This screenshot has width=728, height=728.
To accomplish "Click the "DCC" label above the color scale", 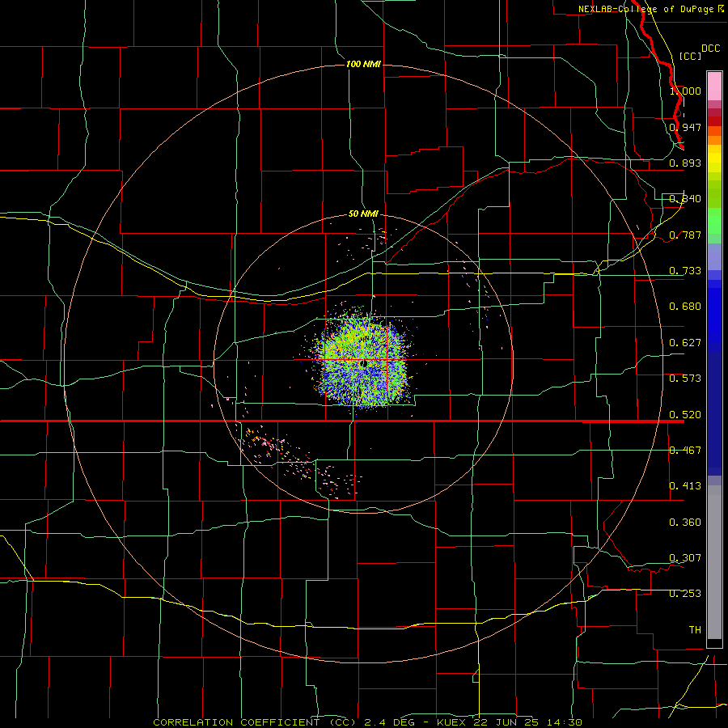I will pos(710,49).
